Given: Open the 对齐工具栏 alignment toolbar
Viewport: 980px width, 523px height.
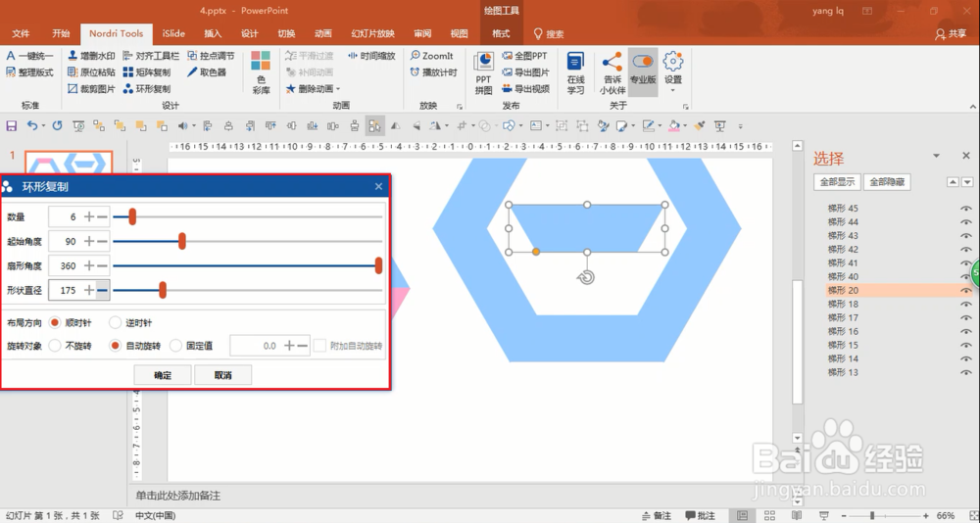Looking at the screenshot, I should [x=151, y=56].
